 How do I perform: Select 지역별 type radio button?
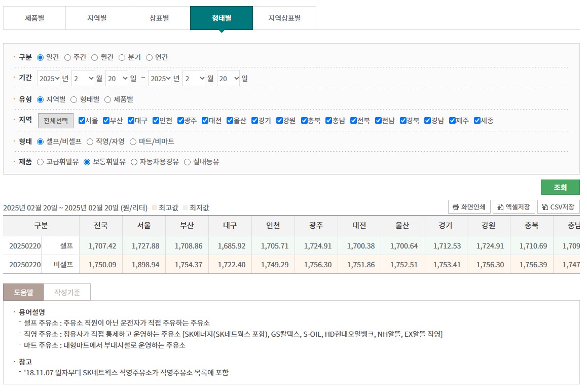[41, 99]
